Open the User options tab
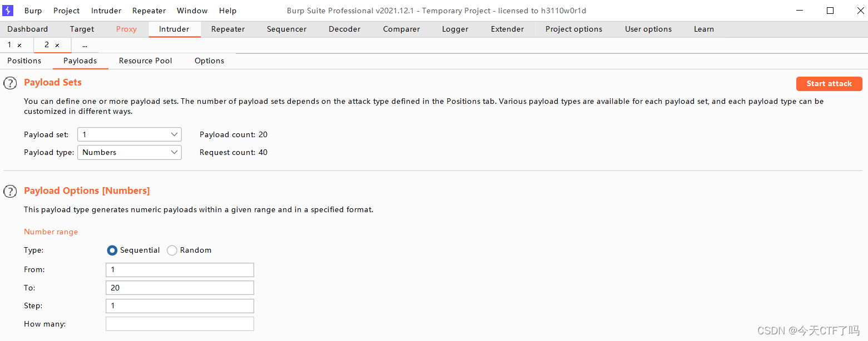868x341 pixels. pos(648,29)
